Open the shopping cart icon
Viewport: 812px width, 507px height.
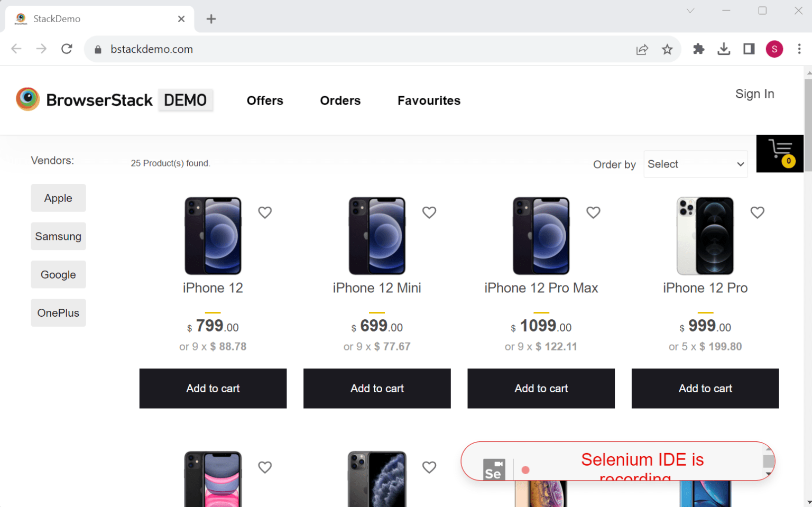click(x=780, y=153)
